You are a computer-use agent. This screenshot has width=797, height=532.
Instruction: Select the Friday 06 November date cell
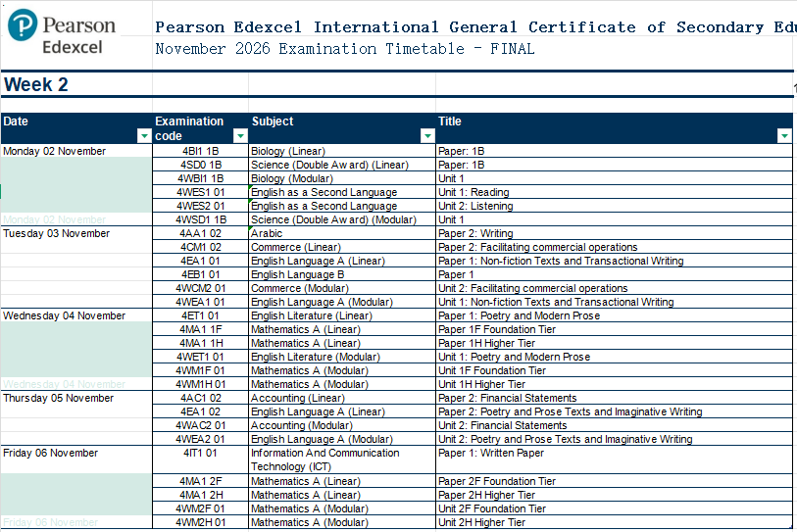[76, 453]
